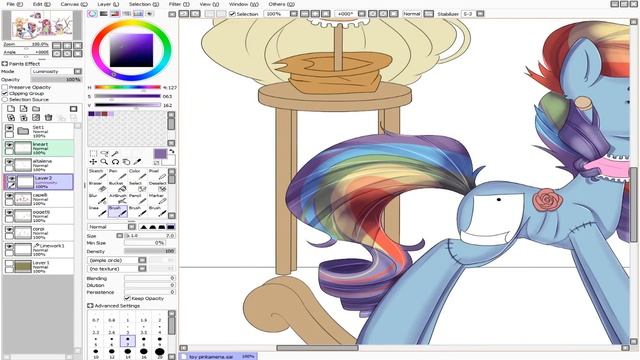Select the Blur tool
Viewport: 640px width, 360px height.
[x=97, y=198]
